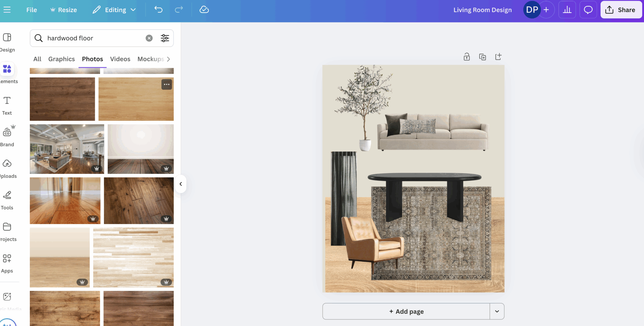Screen dimensions: 644x326
Task: Switch to the Mockups tab
Action: point(151,59)
